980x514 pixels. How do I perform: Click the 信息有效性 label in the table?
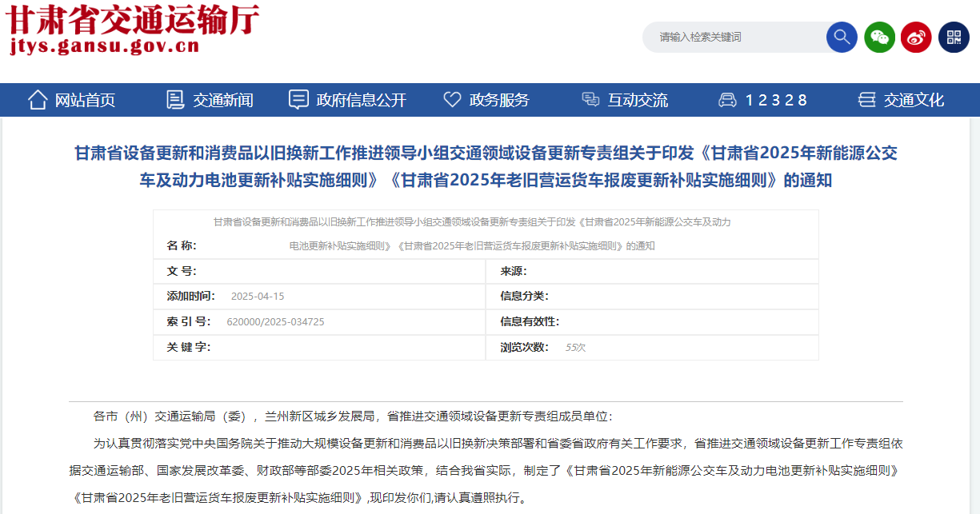coord(530,321)
